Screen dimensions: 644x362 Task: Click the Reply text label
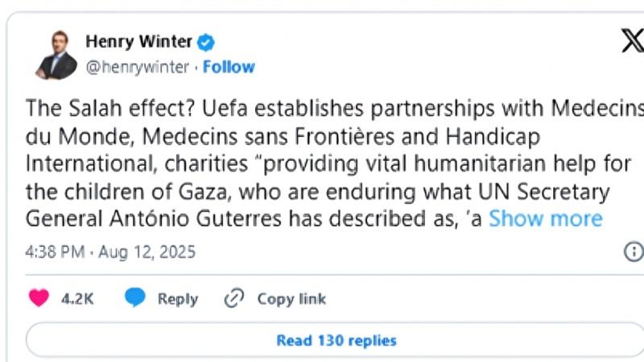177,298
